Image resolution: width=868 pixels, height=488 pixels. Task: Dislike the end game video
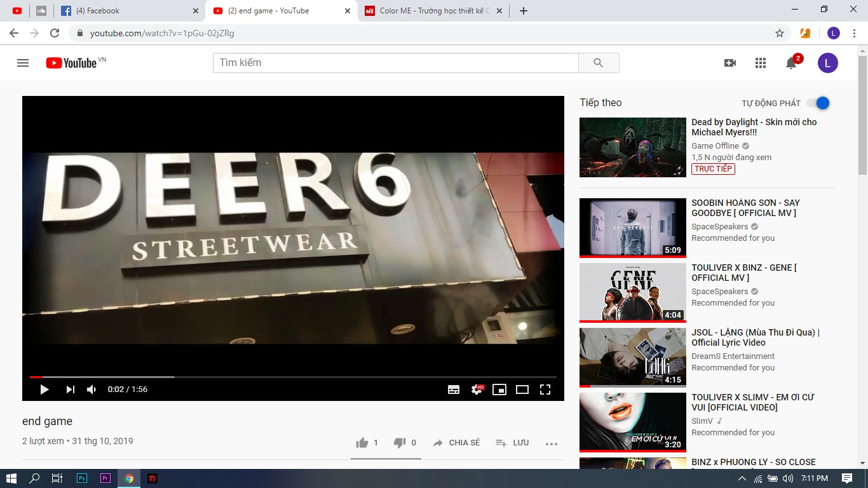pos(405,443)
